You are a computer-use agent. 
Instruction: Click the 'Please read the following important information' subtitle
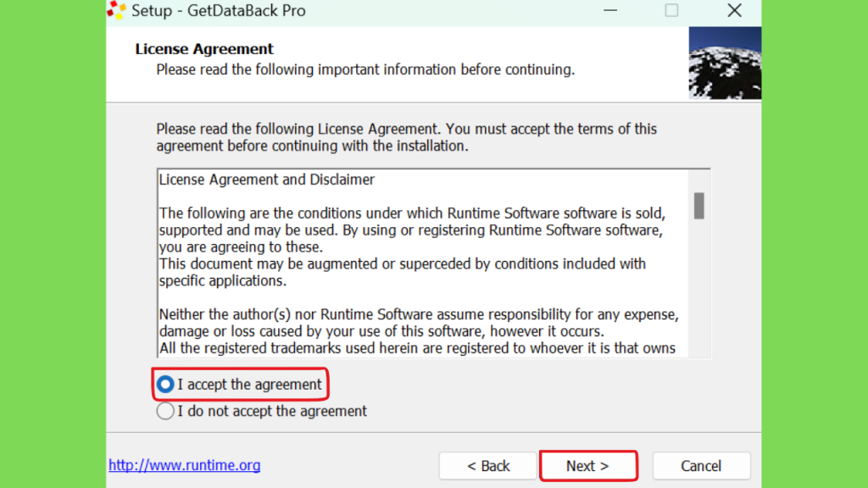(x=365, y=69)
